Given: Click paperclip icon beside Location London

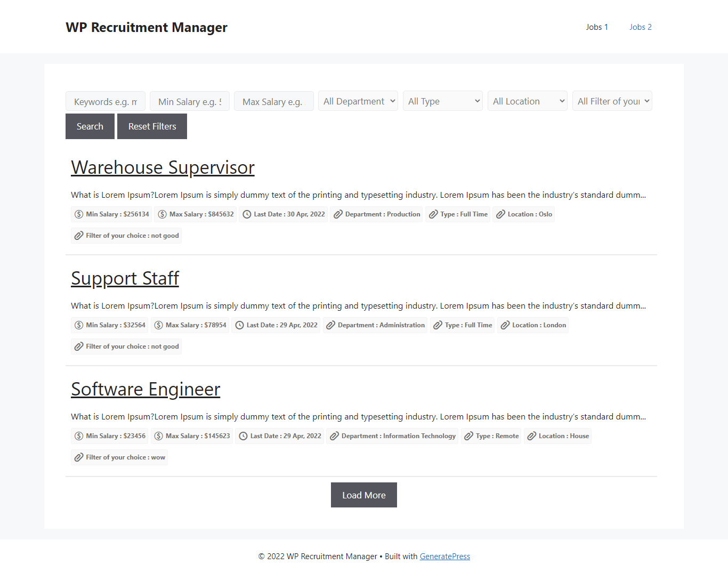Looking at the screenshot, I should click(505, 325).
